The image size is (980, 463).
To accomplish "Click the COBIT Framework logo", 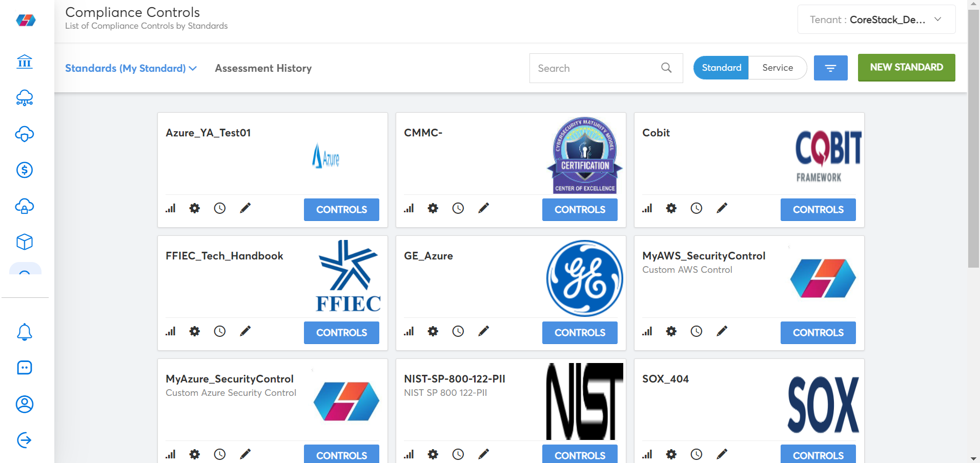I will click(x=828, y=156).
